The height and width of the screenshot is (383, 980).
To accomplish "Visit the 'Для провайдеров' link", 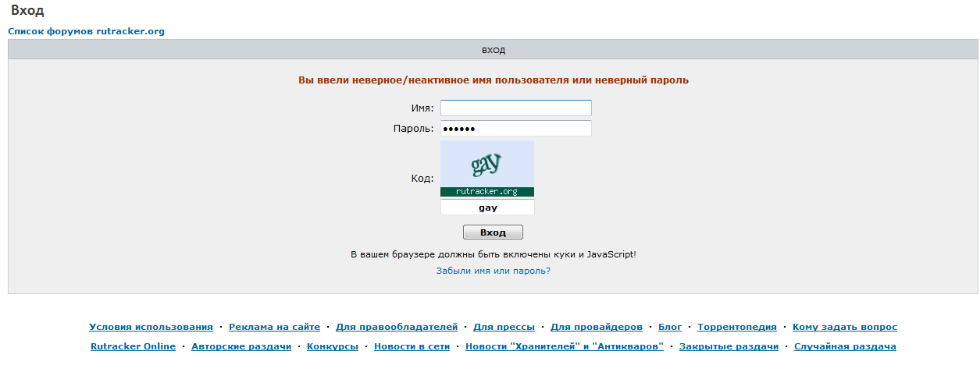I will pyautogui.click(x=597, y=327).
